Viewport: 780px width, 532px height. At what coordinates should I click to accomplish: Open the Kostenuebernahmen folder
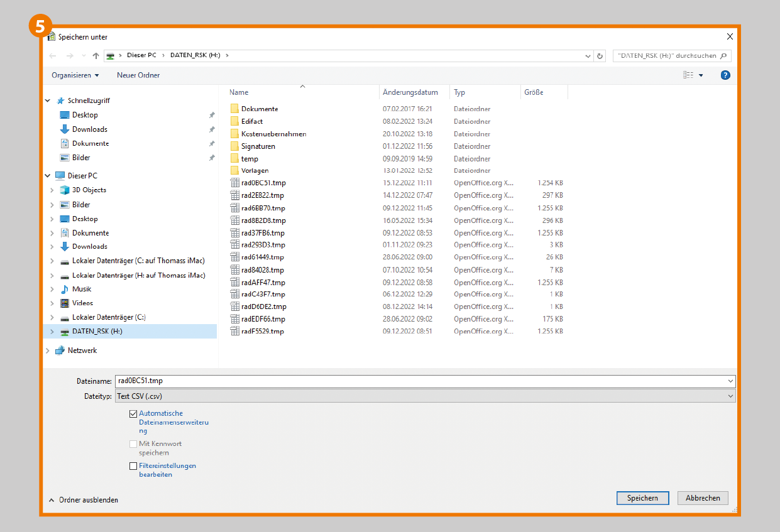(x=273, y=134)
